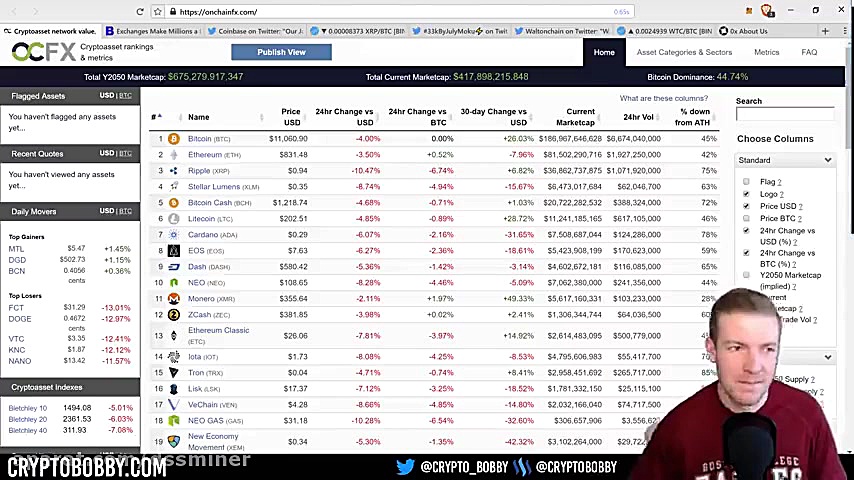The height and width of the screenshot is (480, 854).
Task: Click the Monero coin logo
Action: (x=174, y=299)
